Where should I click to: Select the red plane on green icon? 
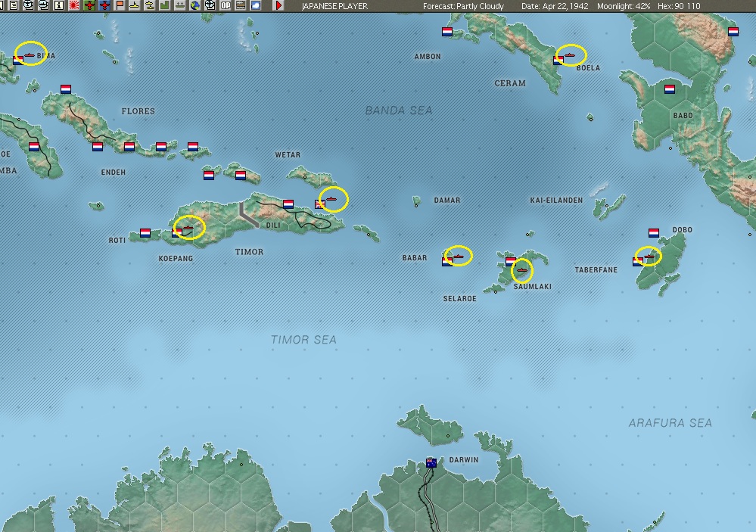click(89, 5)
